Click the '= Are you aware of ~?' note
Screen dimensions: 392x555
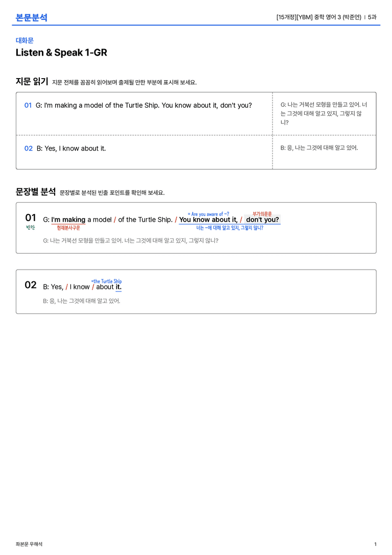[x=208, y=214]
